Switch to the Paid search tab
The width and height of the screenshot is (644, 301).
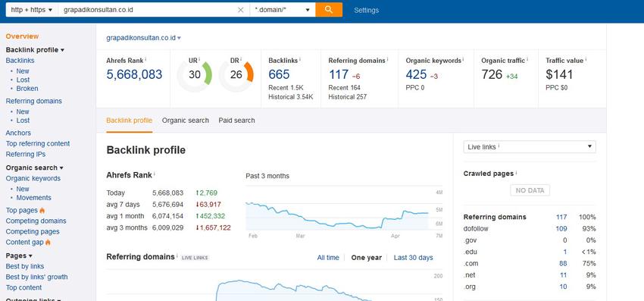[236, 121]
